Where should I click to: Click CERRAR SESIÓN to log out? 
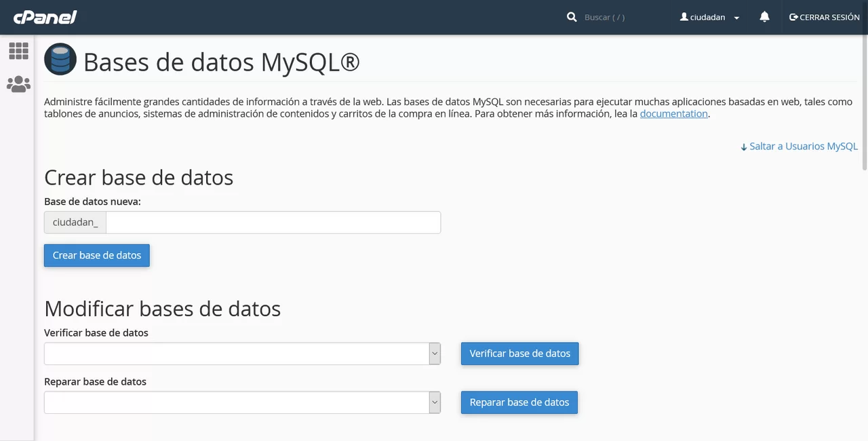pyautogui.click(x=825, y=17)
